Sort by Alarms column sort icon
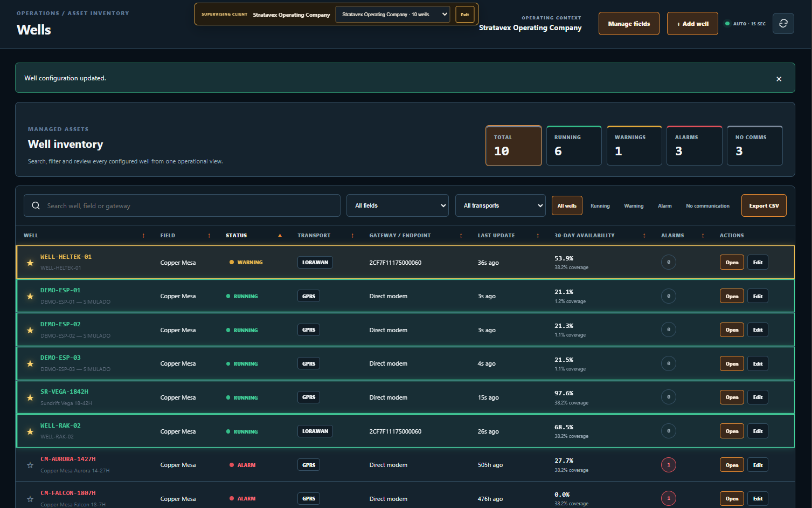Screen dimensions: 812x508 703,236
